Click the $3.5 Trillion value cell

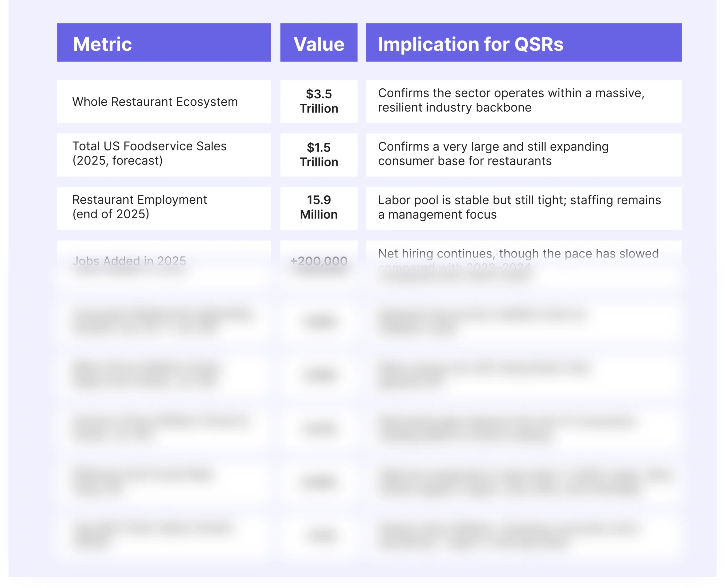point(319,102)
